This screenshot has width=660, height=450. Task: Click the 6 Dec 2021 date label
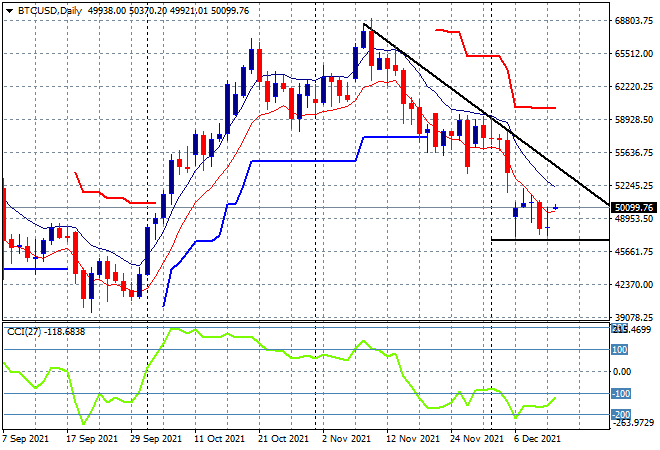click(x=537, y=439)
